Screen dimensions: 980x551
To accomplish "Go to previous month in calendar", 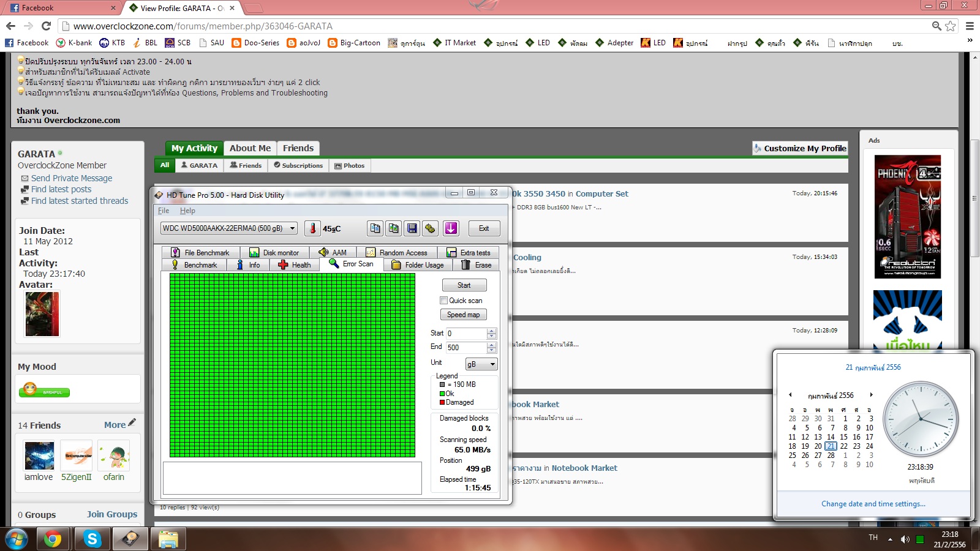I will pyautogui.click(x=790, y=395).
